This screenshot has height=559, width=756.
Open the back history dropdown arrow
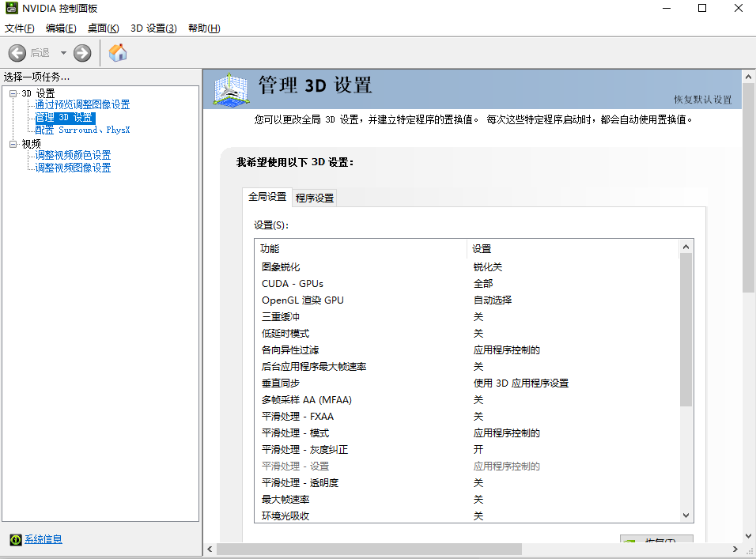click(x=63, y=53)
